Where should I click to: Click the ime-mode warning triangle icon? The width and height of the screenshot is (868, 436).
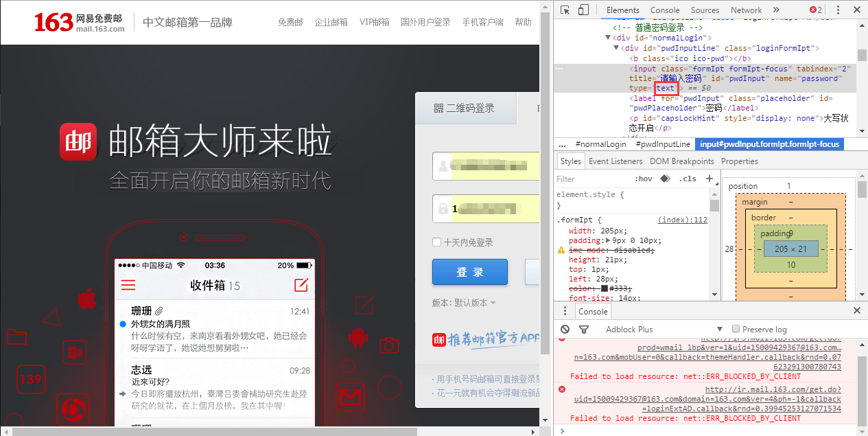pos(563,251)
